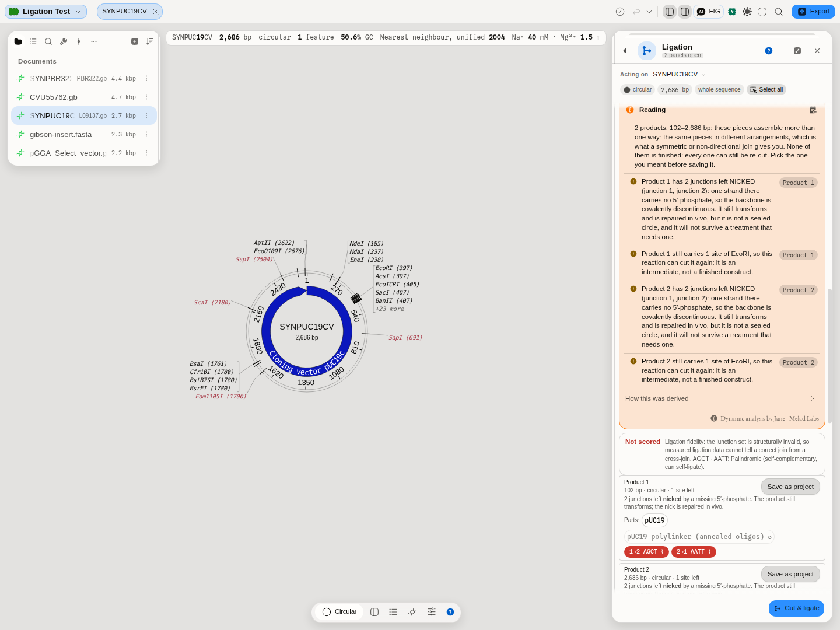Collapse the Ligation panel back arrow
Screen dimensions: 840x630
[x=625, y=51]
